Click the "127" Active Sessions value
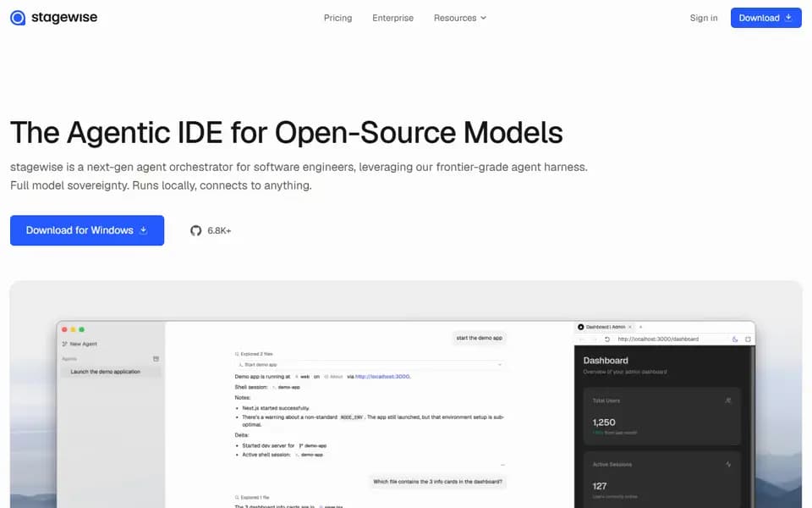The image size is (812, 508). point(599,486)
